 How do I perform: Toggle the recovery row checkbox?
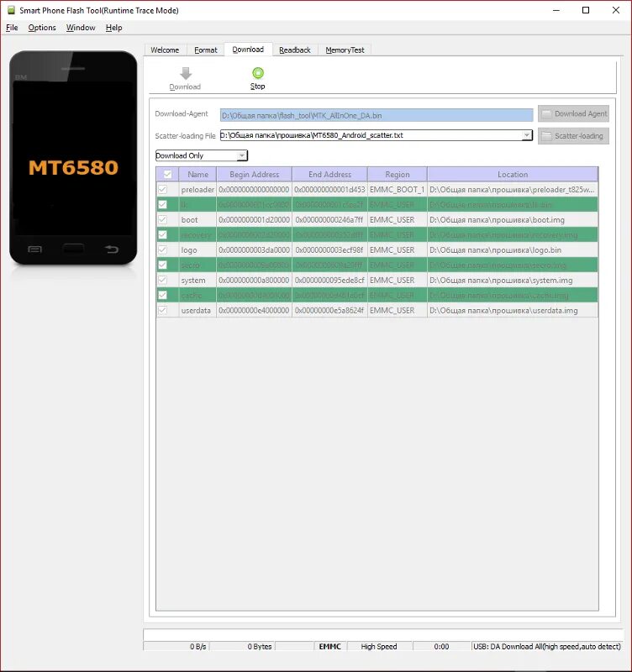[x=162, y=235]
